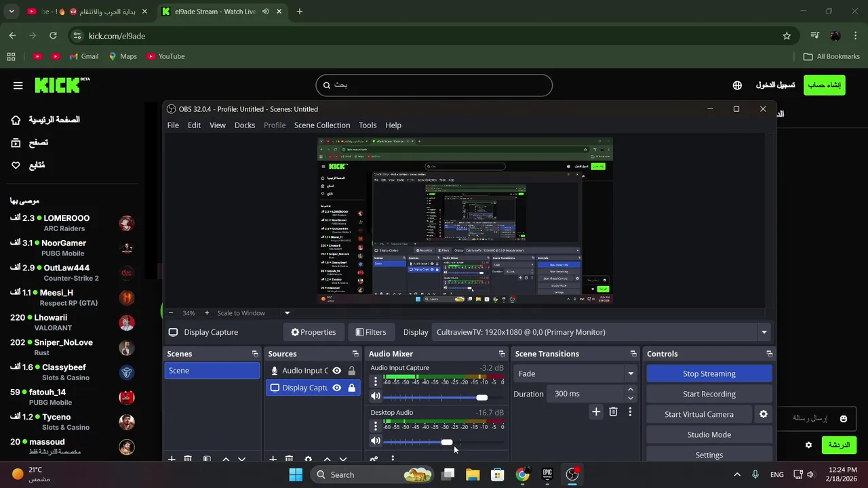Viewport: 868px width, 488px height.
Task: Show hidden system tray icons
Action: 737,474
